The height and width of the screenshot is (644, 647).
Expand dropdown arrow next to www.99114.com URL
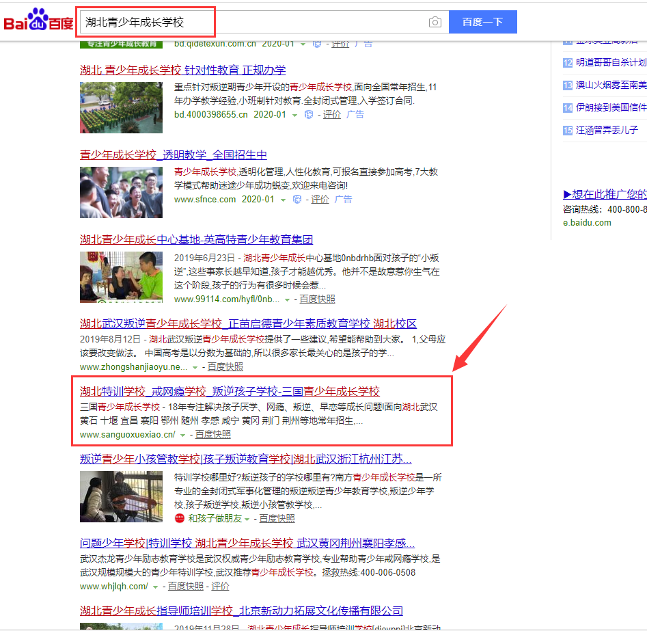pos(287,299)
